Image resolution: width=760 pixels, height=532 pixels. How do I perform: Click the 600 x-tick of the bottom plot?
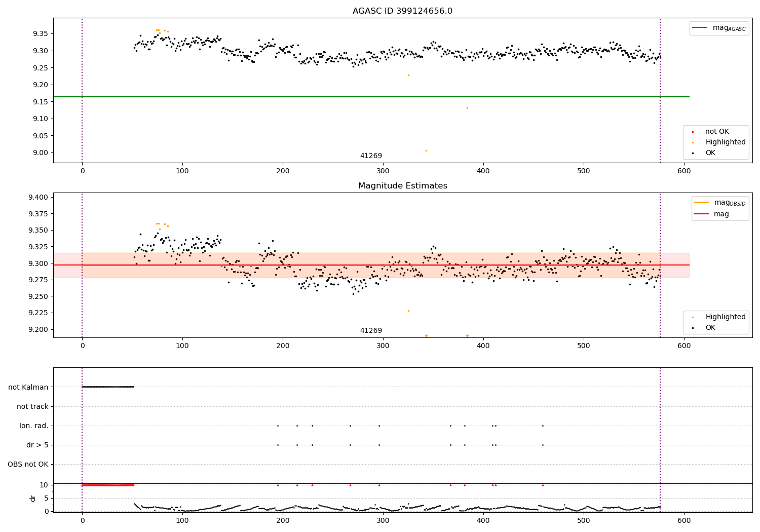pos(684,520)
